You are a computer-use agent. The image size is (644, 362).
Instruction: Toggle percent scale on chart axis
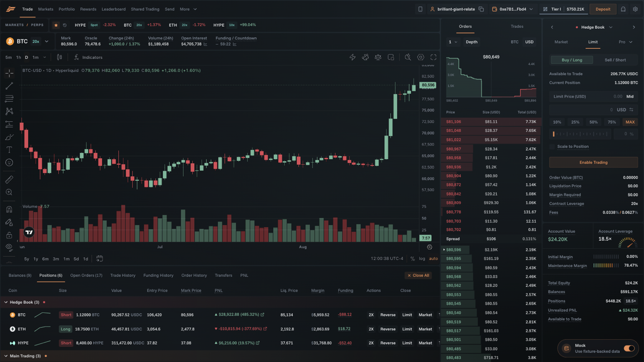click(413, 259)
